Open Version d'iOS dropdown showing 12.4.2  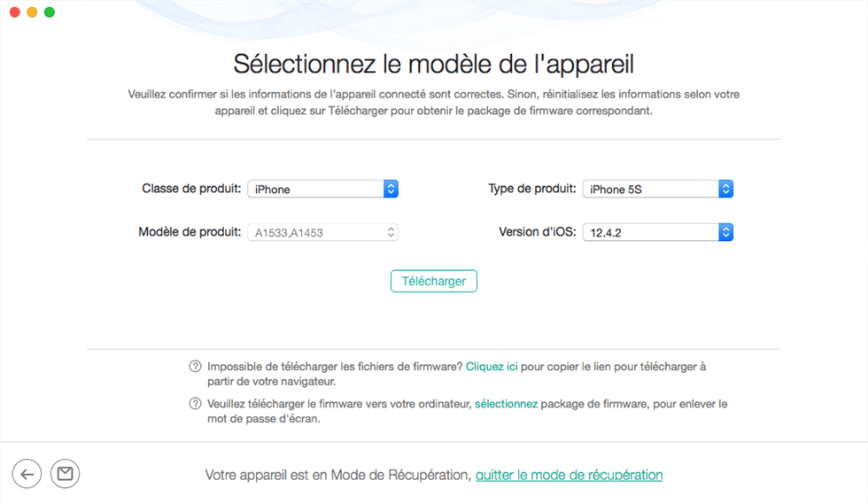[x=657, y=232]
